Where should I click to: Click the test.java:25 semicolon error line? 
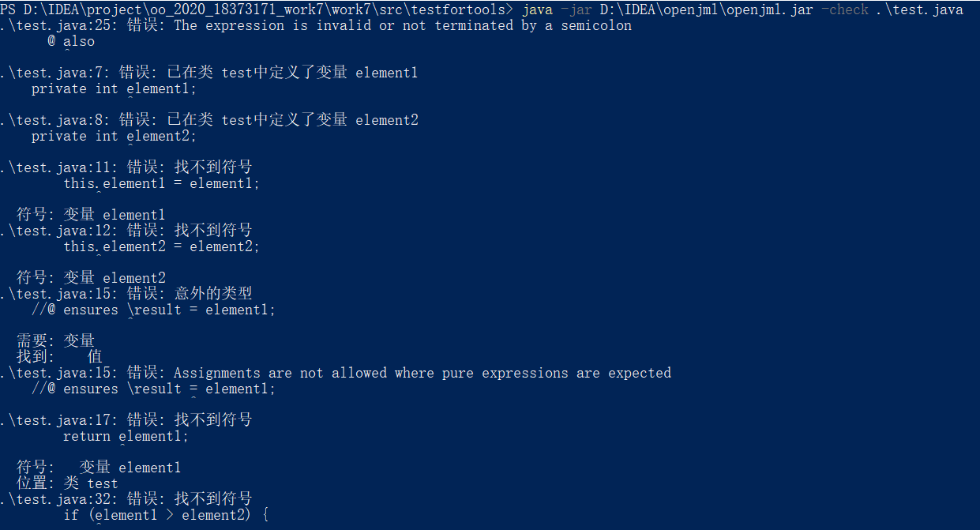click(x=316, y=25)
